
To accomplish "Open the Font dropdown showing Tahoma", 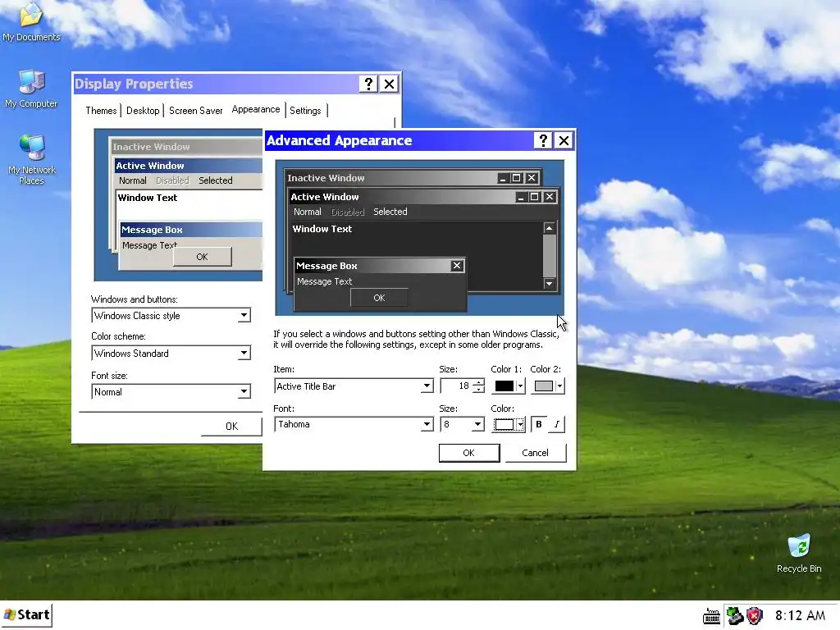I will (427, 424).
